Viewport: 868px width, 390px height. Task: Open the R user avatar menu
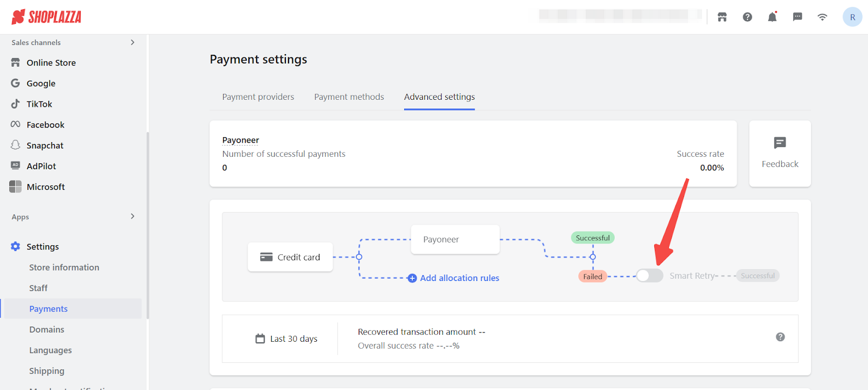click(x=852, y=17)
